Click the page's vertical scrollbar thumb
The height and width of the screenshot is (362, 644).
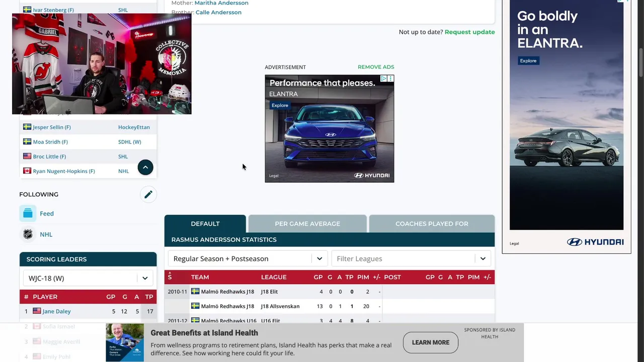(x=641, y=63)
